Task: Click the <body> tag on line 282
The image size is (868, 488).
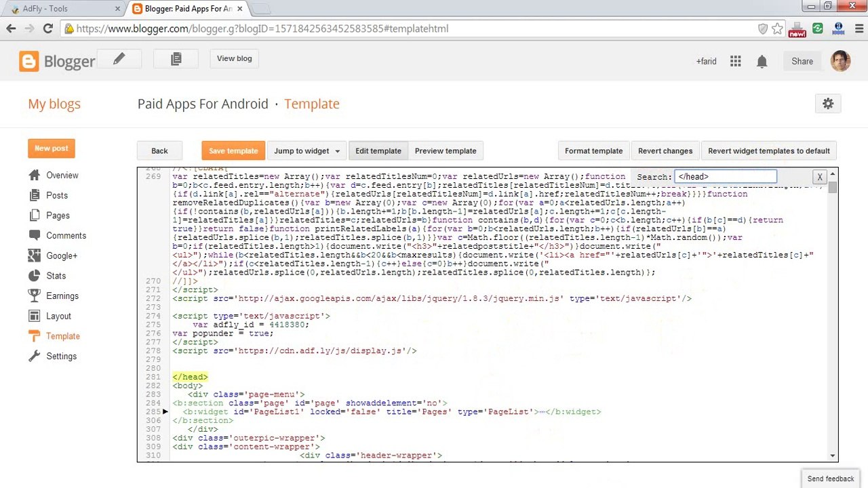Action: (x=187, y=386)
